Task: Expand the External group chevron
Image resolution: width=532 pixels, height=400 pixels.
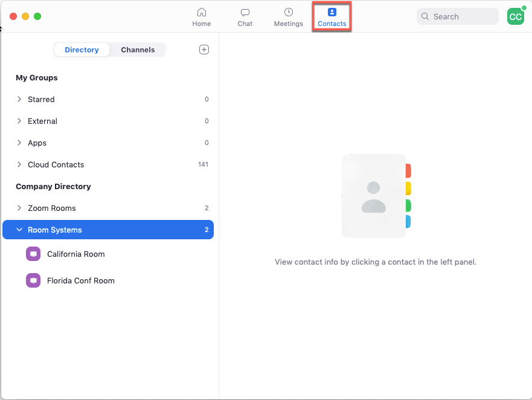Action: [x=19, y=121]
